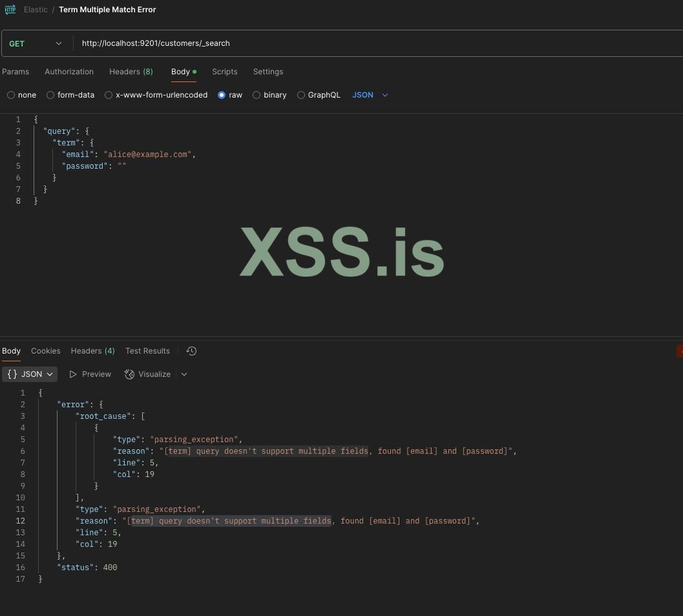Open the request Headers (8) tab
This screenshot has width=683, height=616.
(131, 72)
